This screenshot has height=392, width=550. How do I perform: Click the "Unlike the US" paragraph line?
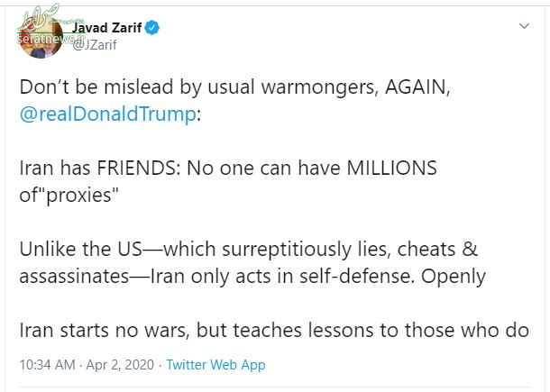click(x=248, y=250)
